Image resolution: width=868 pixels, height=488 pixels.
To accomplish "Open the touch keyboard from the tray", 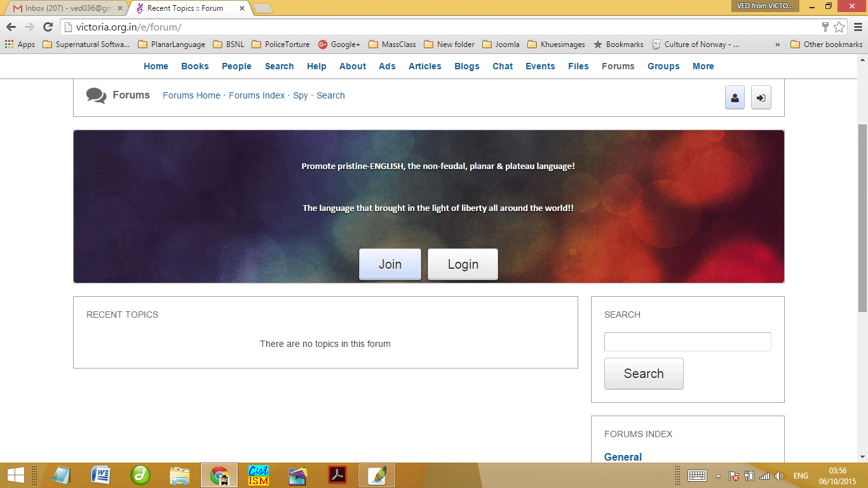I will click(x=697, y=475).
